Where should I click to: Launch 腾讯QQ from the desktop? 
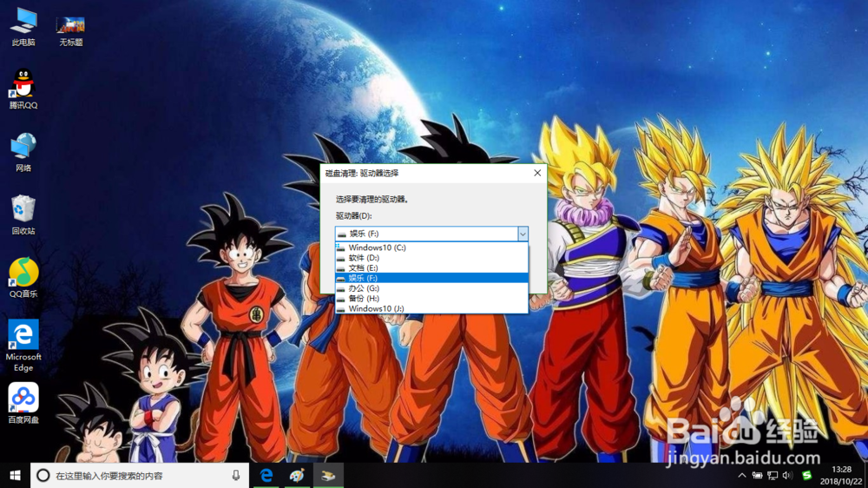(23, 89)
